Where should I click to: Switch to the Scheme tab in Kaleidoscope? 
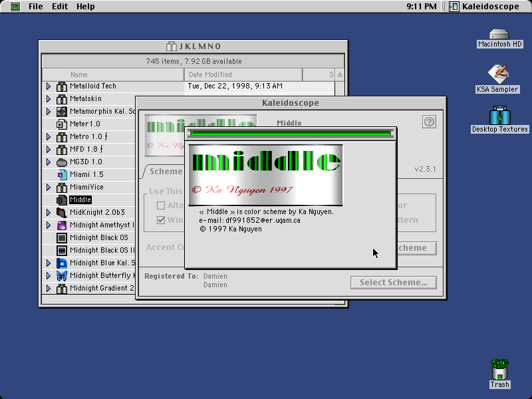point(166,172)
